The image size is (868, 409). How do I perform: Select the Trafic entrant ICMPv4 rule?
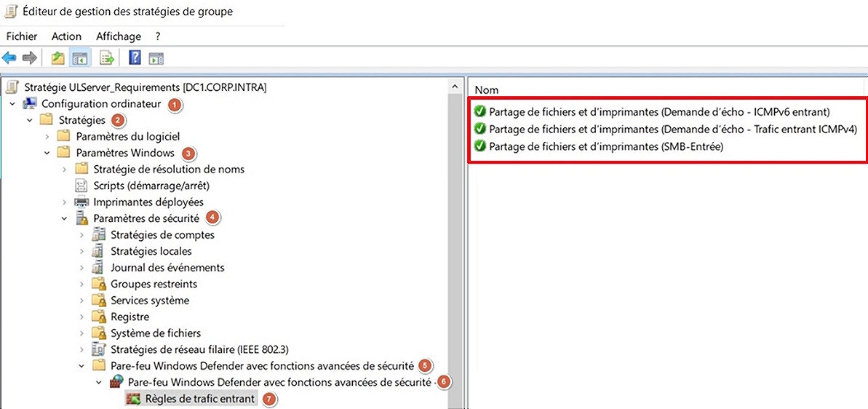(673, 129)
